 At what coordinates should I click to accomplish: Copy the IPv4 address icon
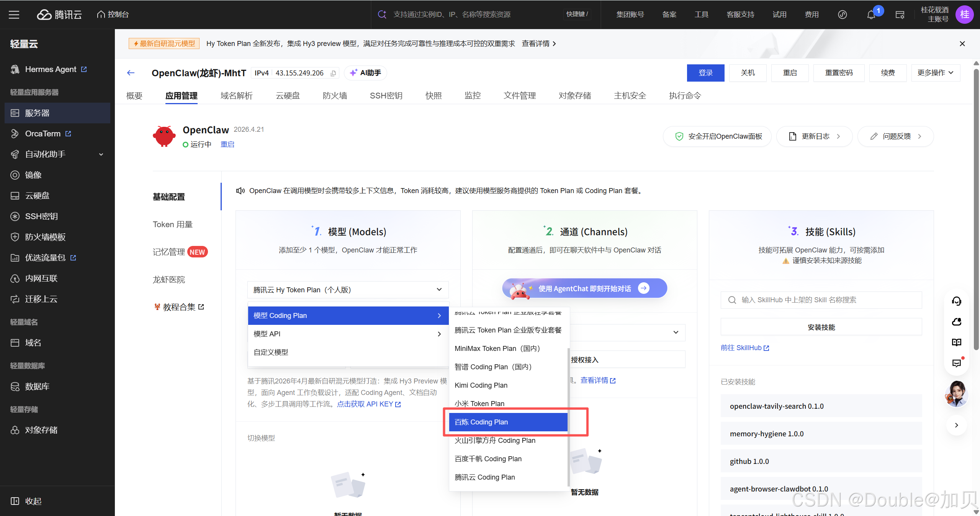coord(333,73)
